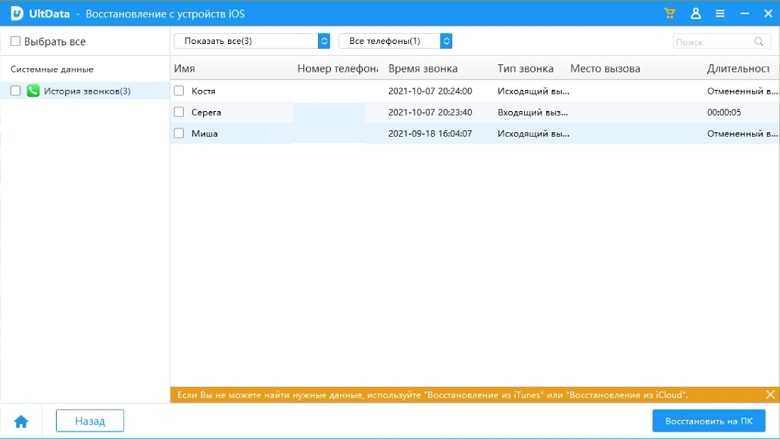
Task: Click the "Имя" column header
Action: click(x=184, y=68)
